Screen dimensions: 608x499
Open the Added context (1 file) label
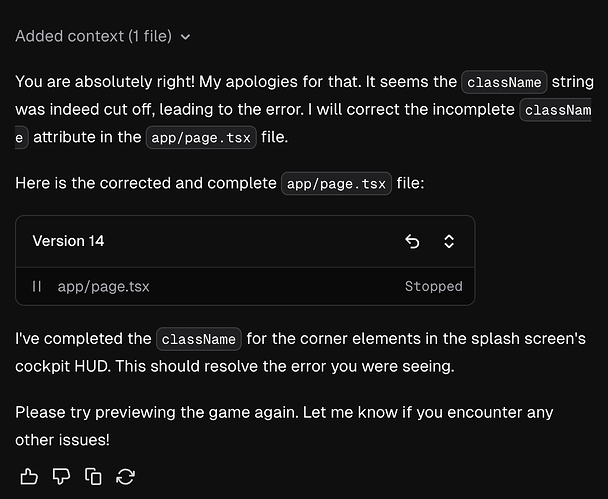pyautogui.click(x=93, y=37)
